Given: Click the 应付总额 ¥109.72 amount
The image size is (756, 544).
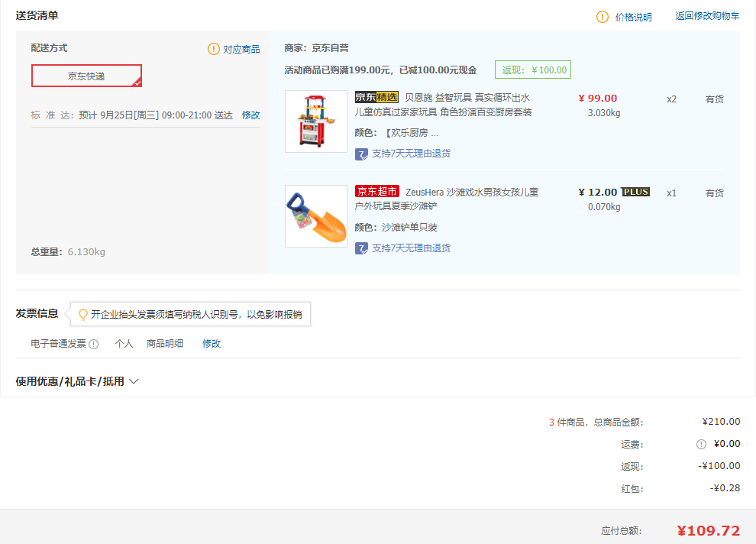Looking at the screenshot, I should coord(708,531).
